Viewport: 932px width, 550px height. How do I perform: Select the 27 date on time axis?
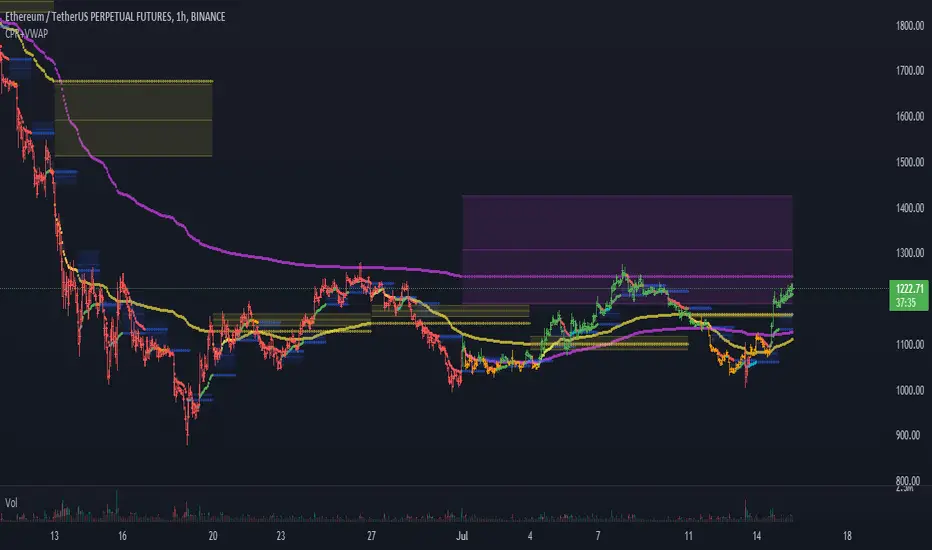coord(370,536)
